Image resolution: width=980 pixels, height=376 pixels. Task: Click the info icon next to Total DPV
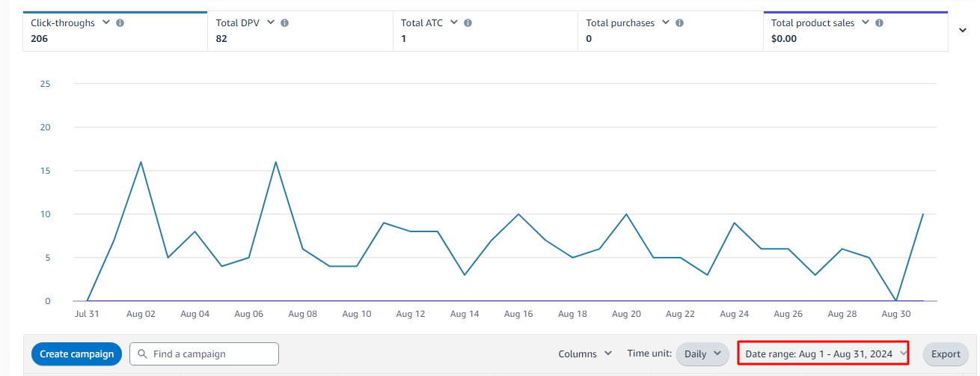pos(284,23)
